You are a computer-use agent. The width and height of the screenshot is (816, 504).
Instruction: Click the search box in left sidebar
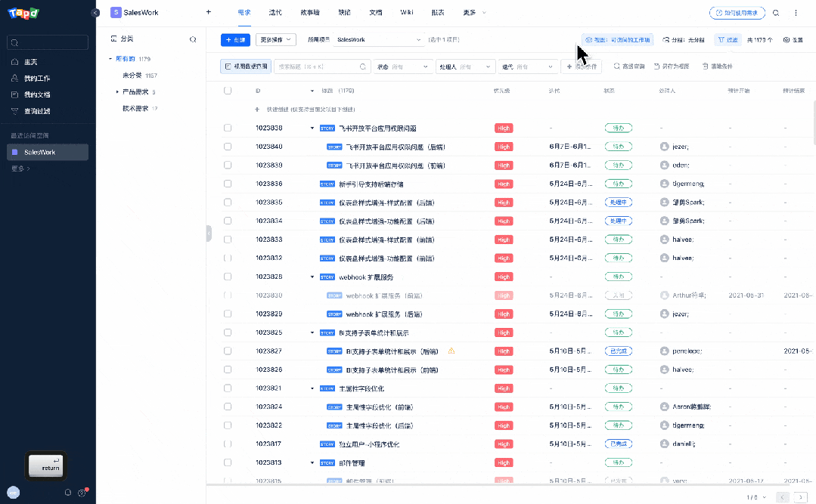tap(48, 42)
